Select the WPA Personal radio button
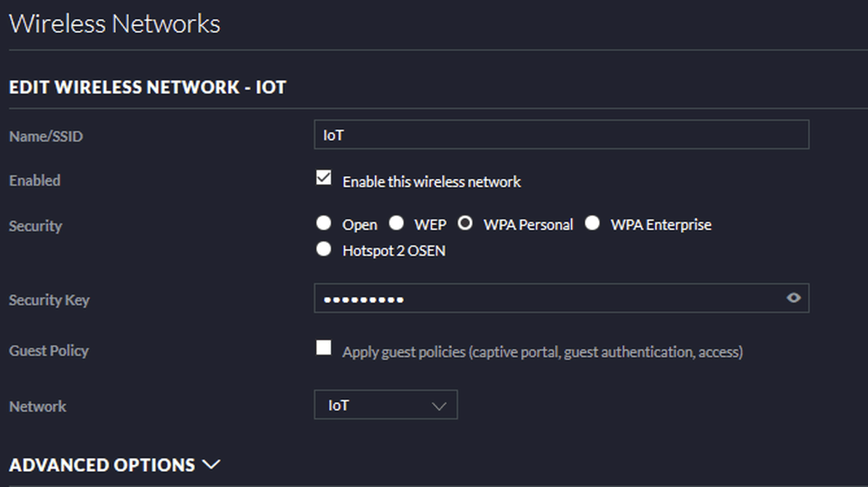Image resolution: width=868 pixels, height=487 pixels. (x=466, y=223)
